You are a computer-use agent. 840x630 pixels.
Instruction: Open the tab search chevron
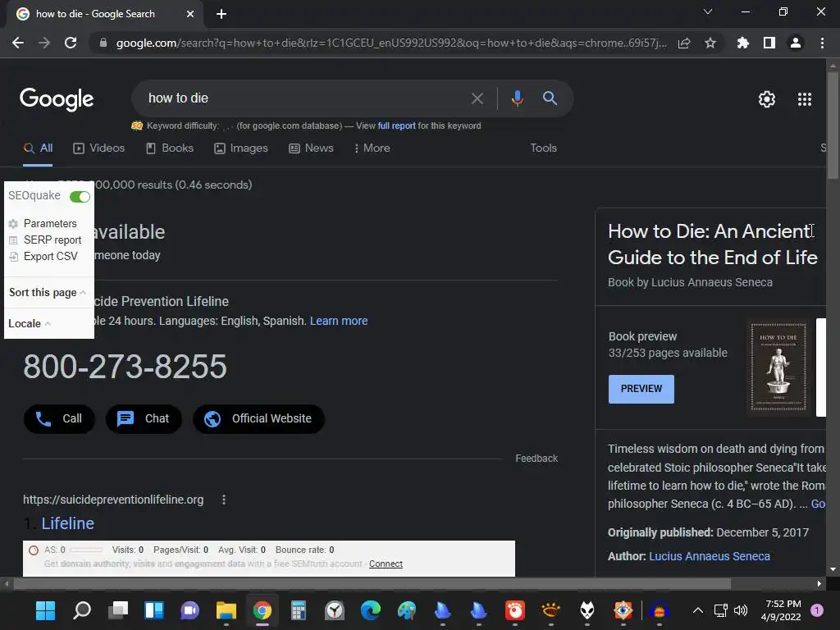(x=708, y=11)
